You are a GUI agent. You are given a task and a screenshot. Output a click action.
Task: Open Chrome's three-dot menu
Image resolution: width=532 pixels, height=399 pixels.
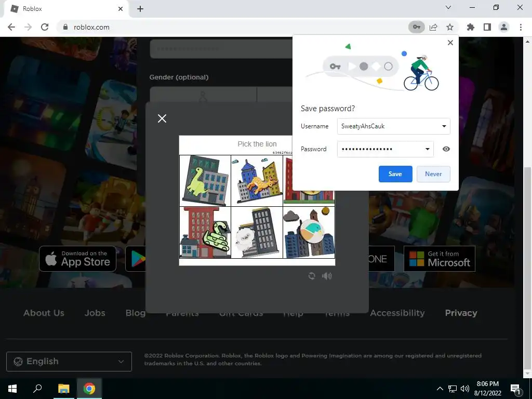[x=521, y=27]
